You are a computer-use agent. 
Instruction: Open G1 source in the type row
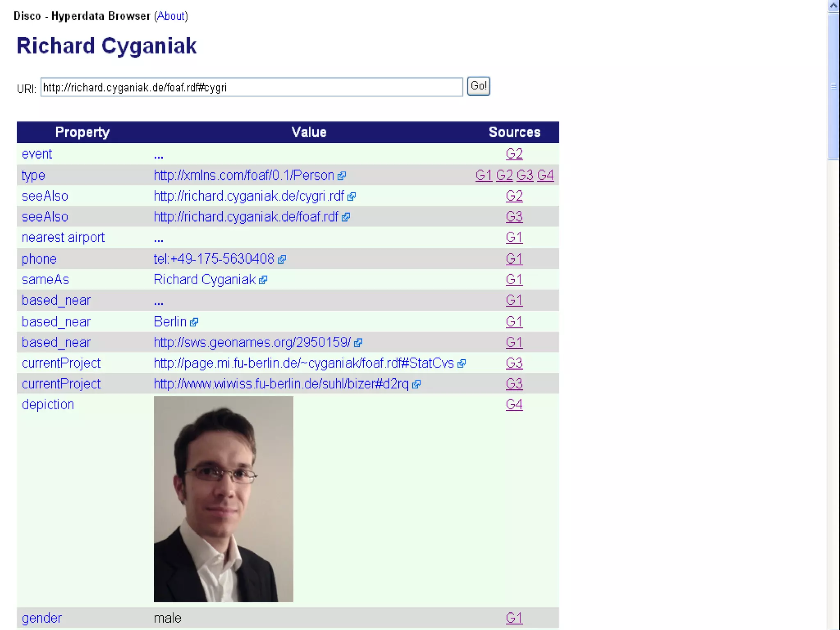[484, 176]
